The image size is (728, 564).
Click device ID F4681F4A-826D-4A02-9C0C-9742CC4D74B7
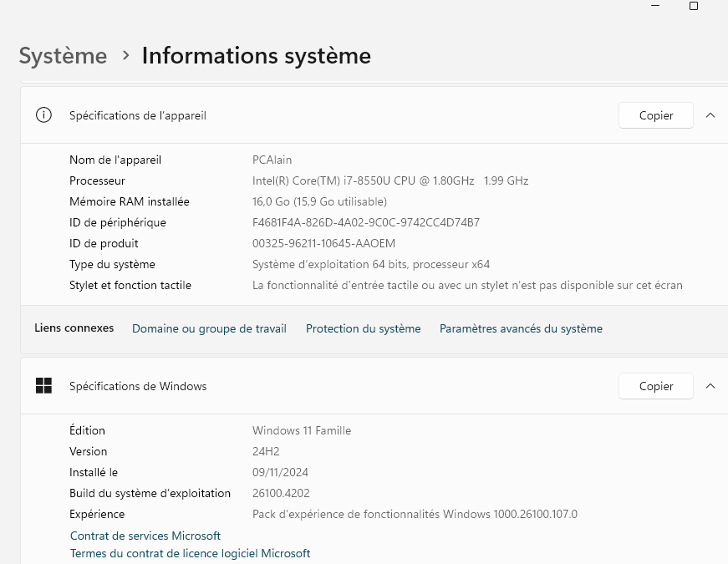[366, 222]
